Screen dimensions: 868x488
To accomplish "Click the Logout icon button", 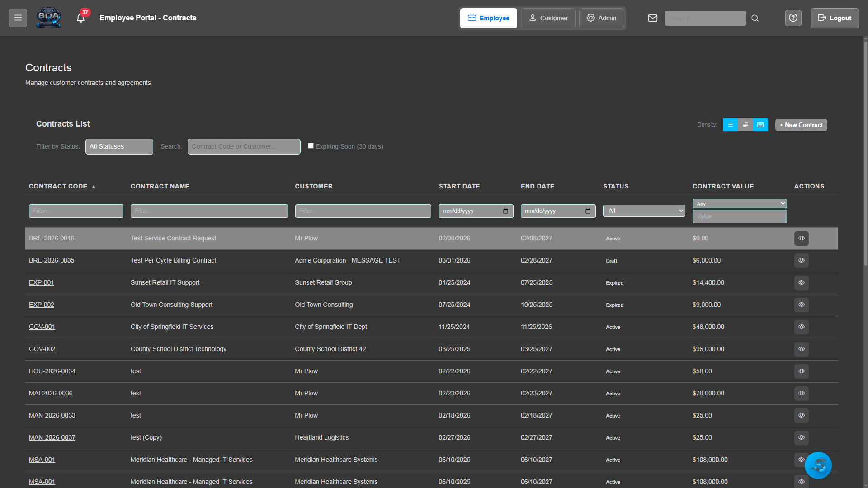I will point(834,18).
